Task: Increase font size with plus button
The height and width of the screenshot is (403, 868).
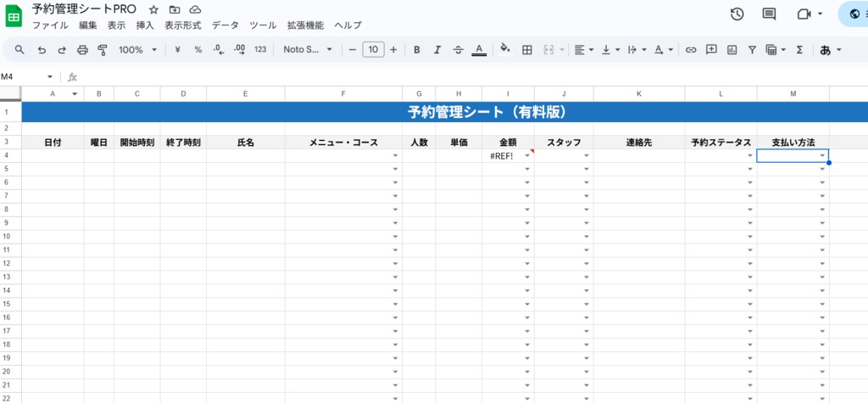Action: pyautogui.click(x=393, y=50)
